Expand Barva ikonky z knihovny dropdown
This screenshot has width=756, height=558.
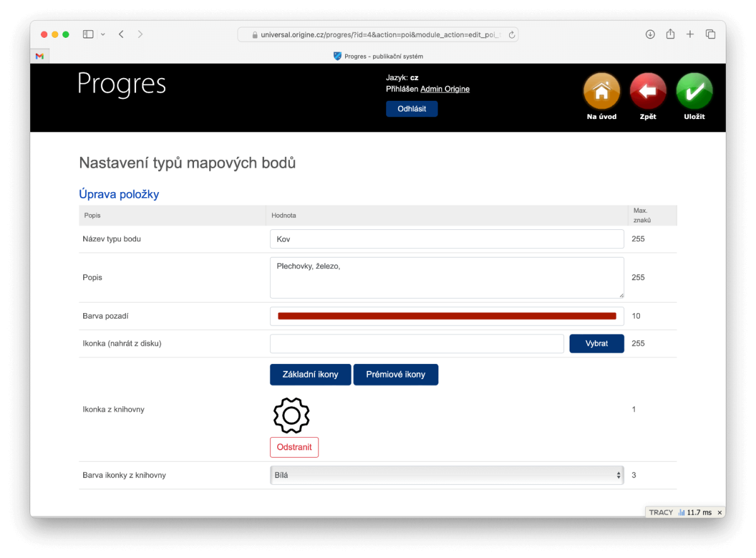pos(447,475)
